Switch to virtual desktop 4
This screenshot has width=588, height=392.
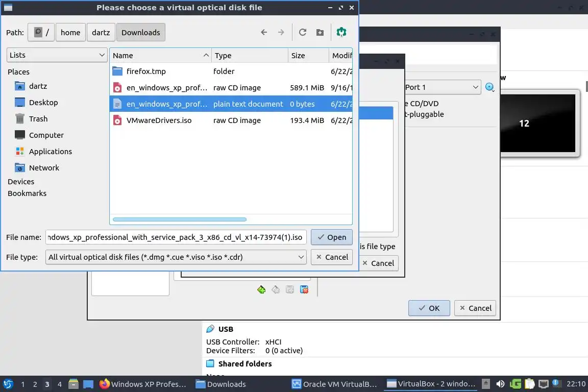point(60,384)
